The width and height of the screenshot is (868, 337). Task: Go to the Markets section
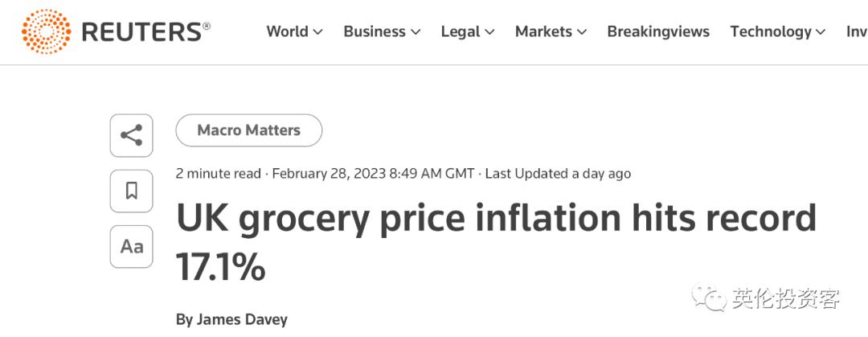click(543, 31)
